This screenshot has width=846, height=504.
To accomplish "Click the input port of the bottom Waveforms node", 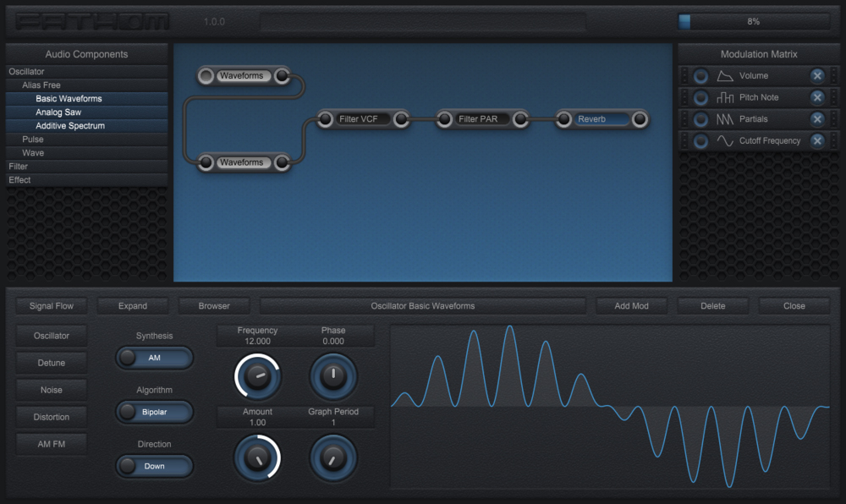I will (x=206, y=162).
